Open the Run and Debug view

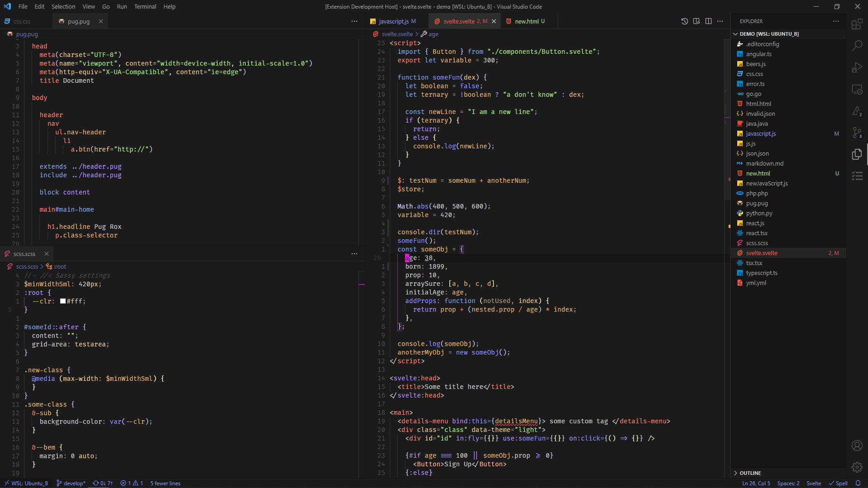tap(857, 67)
